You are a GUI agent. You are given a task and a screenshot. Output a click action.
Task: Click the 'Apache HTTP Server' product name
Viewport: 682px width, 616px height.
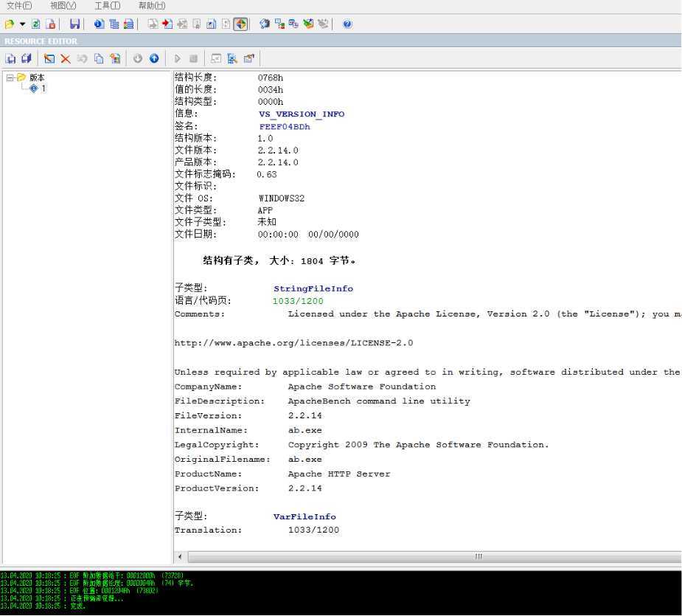pos(339,474)
